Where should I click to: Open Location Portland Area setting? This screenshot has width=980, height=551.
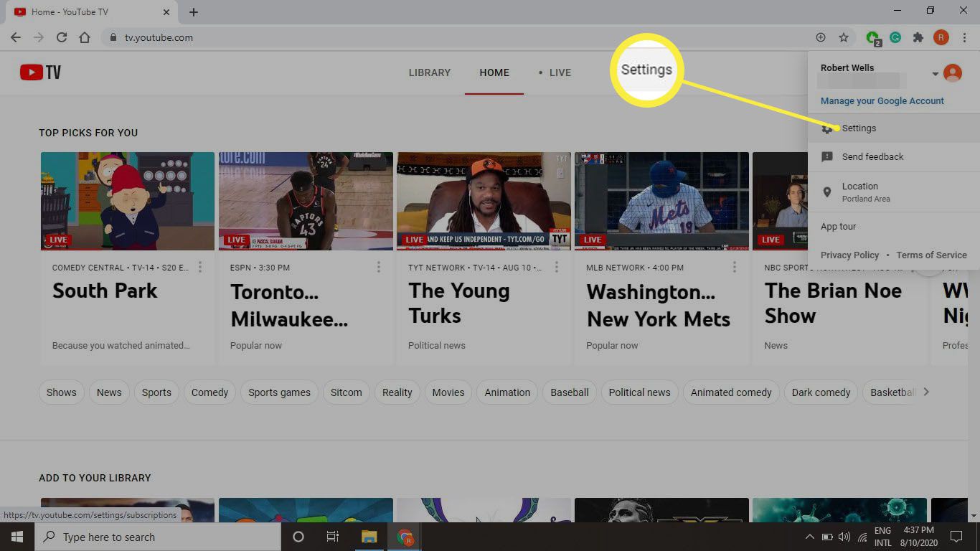coord(894,192)
